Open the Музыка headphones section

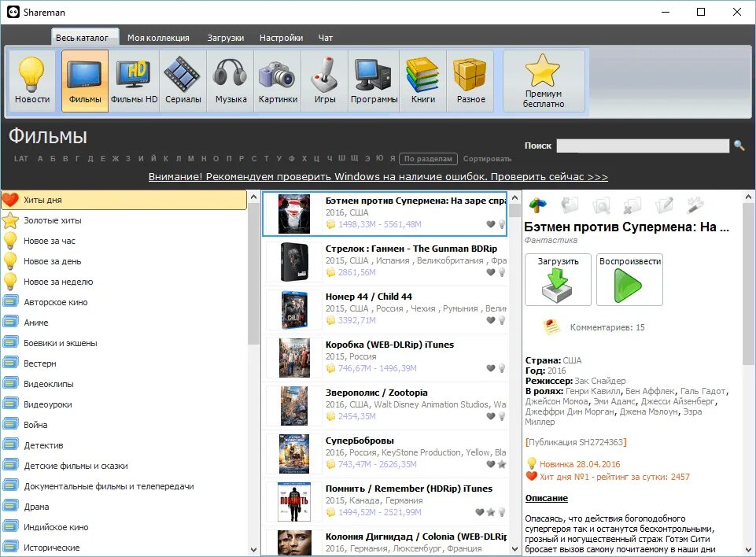[x=230, y=81]
